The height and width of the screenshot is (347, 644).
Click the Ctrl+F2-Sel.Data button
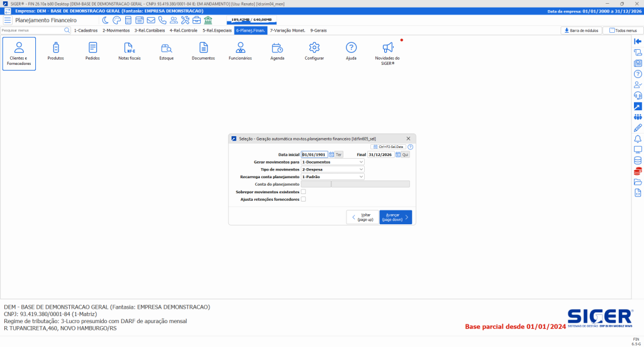tap(389, 147)
